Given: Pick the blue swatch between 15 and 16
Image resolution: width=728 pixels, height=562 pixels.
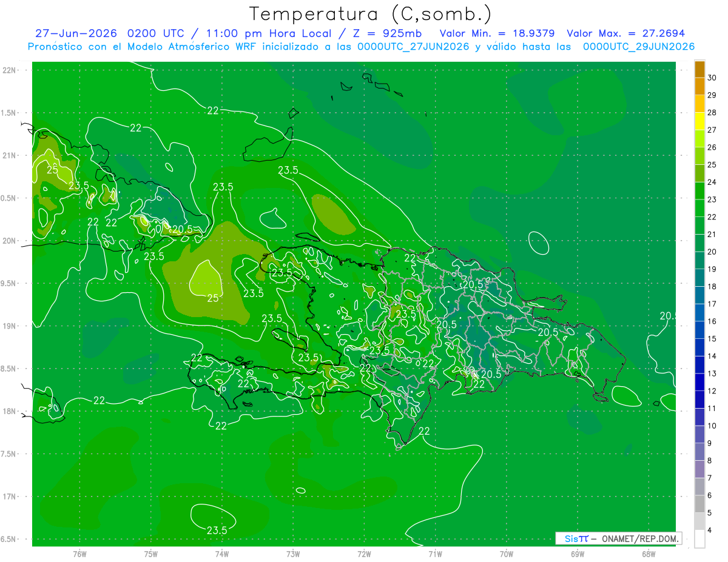Looking at the screenshot, I should 700,330.
